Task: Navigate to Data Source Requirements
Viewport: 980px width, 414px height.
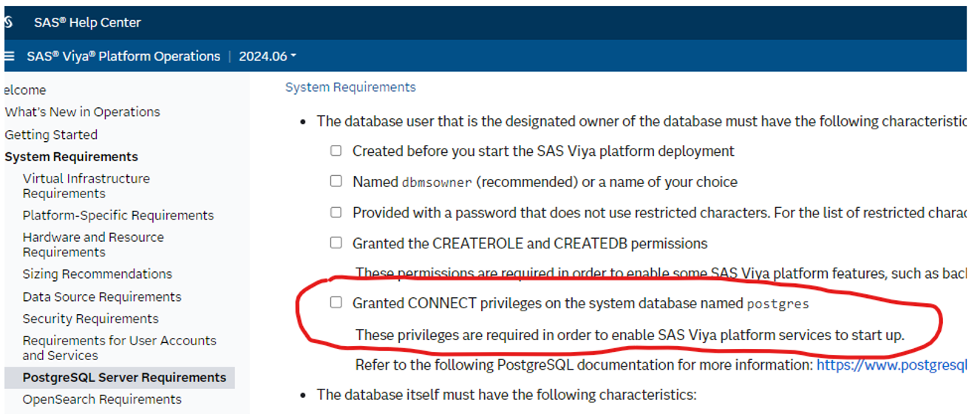Action: tap(102, 296)
